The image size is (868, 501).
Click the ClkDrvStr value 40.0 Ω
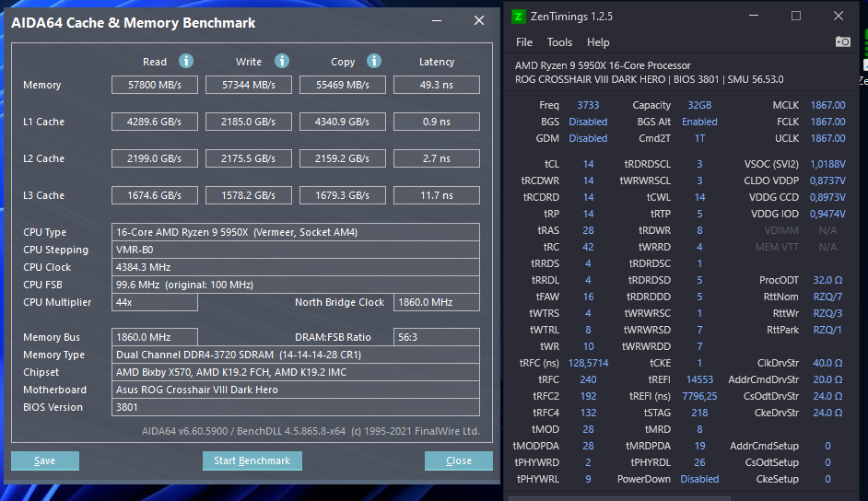click(x=827, y=363)
